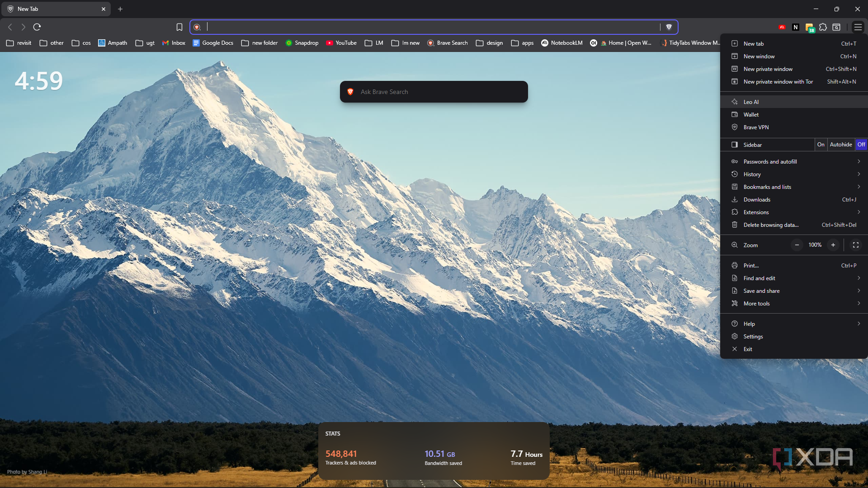Select New private window with Tor
868x488 pixels.
[794, 82]
